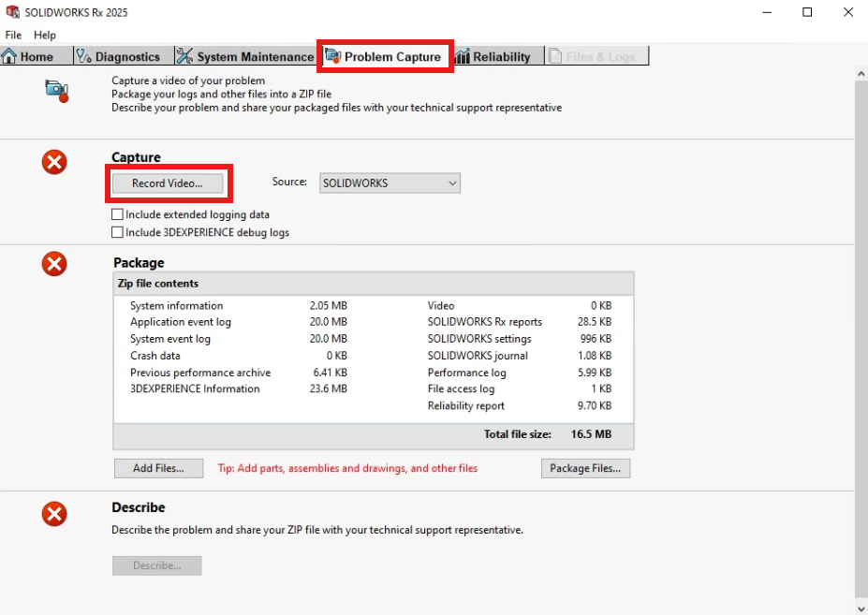Screen dimensions: 868x615
Task: Click the Previous performance archive entry
Action: (x=200, y=373)
